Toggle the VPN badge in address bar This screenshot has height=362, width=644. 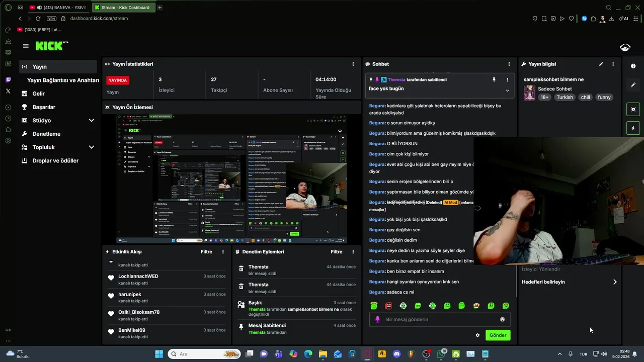point(51,19)
